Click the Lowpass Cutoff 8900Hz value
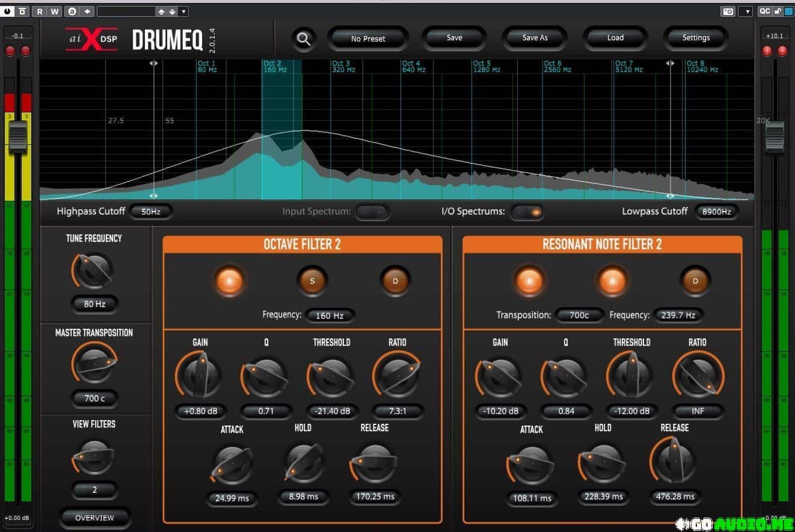The height and width of the screenshot is (532, 795). (x=716, y=212)
